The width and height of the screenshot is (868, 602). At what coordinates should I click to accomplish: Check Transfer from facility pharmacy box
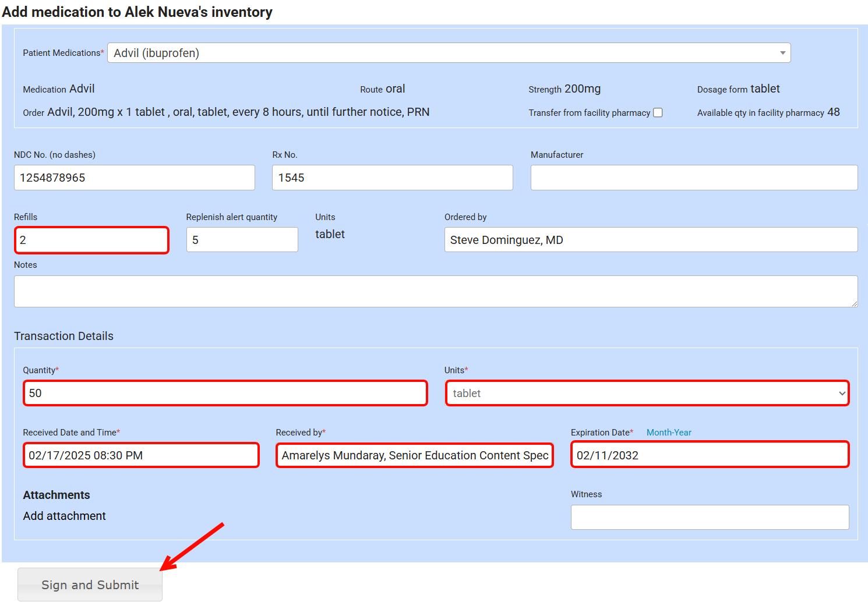(x=658, y=113)
